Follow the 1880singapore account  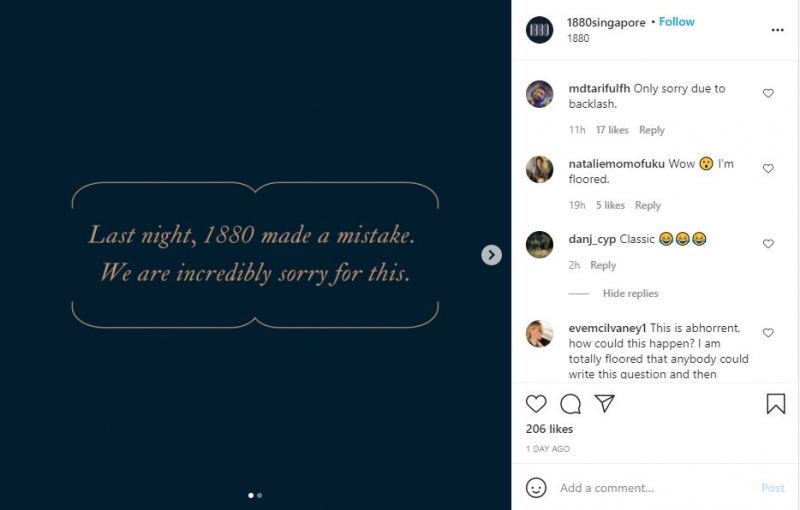(677, 22)
